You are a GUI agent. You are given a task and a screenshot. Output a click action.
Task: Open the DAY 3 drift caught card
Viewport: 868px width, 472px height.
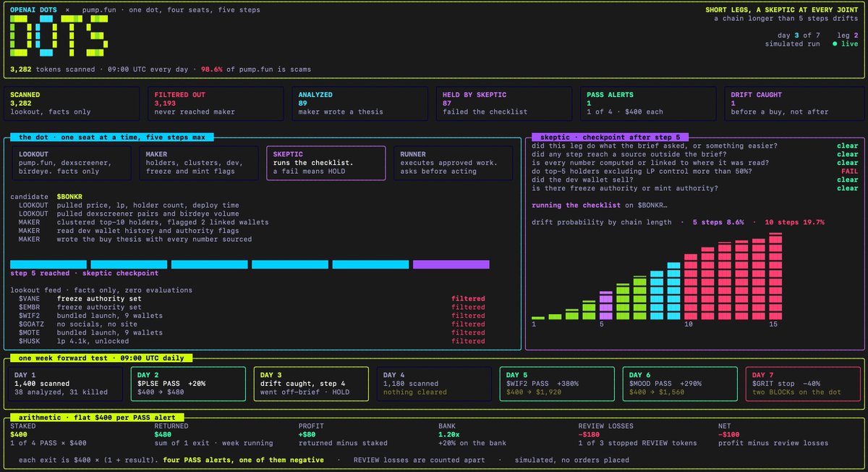311,383
